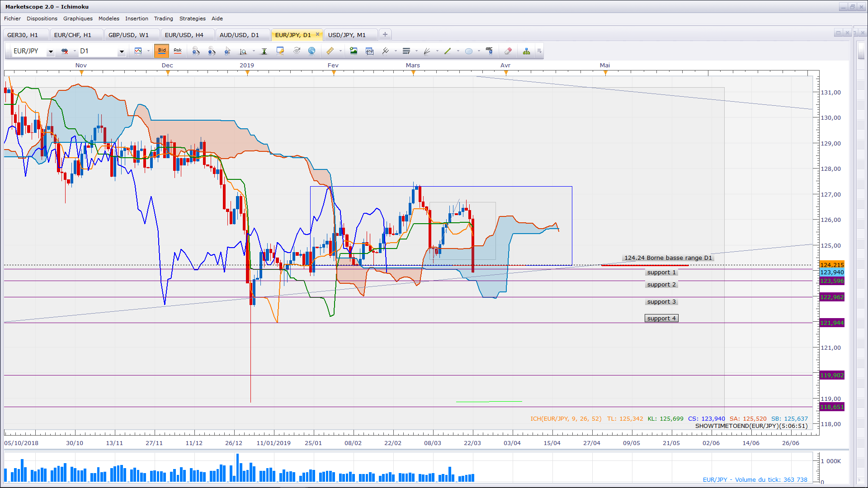Screen dimensions: 868x488
Task: Select the ellipse shape tool
Action: (469, 51)
